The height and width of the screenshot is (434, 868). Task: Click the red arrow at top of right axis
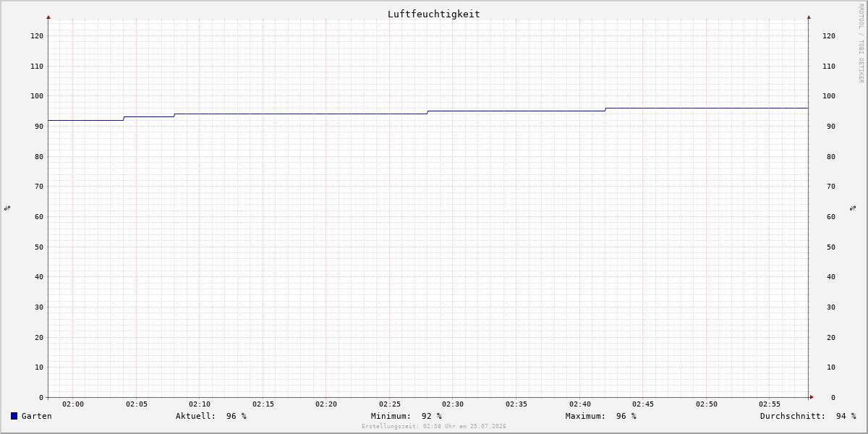(809, 17)
